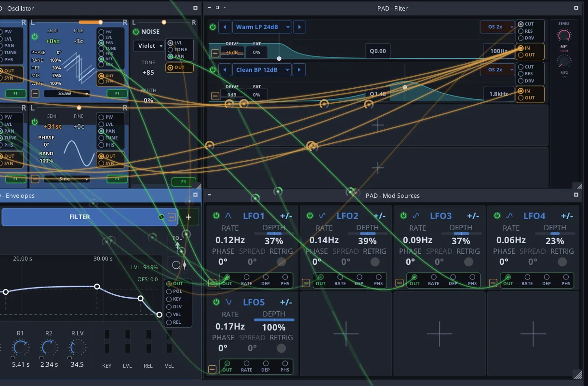Click the LFO3 title label
The width and height of the screenshot is (588, 386).
click(x=441, y=216)
